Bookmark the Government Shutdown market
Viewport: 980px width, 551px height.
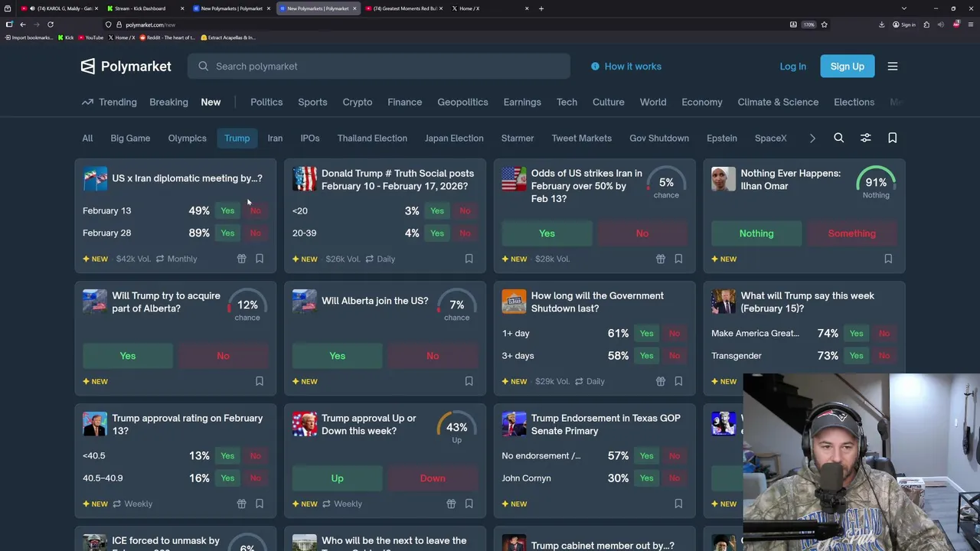click(678, 381)
